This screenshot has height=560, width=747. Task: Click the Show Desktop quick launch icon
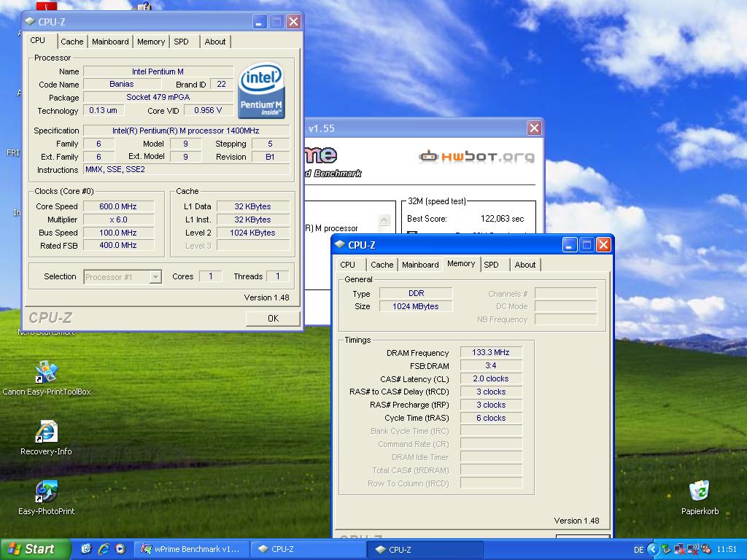pyautogui.click(x=86, y=549)
